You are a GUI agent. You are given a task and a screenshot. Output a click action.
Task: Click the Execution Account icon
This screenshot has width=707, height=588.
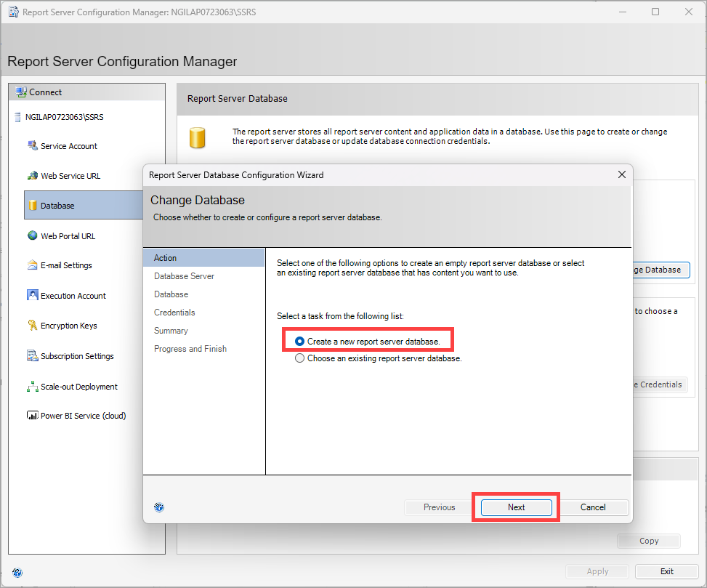click(33, 295)
